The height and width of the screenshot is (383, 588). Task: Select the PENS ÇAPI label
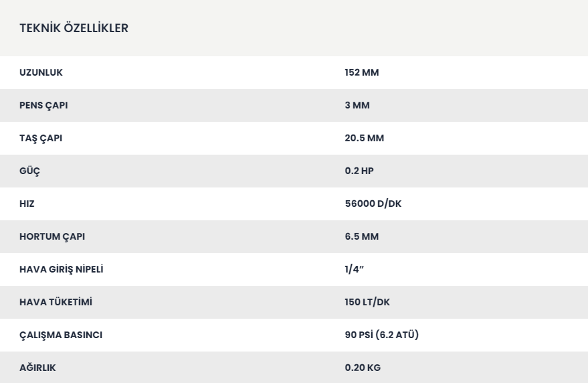[x=43, y=106]
